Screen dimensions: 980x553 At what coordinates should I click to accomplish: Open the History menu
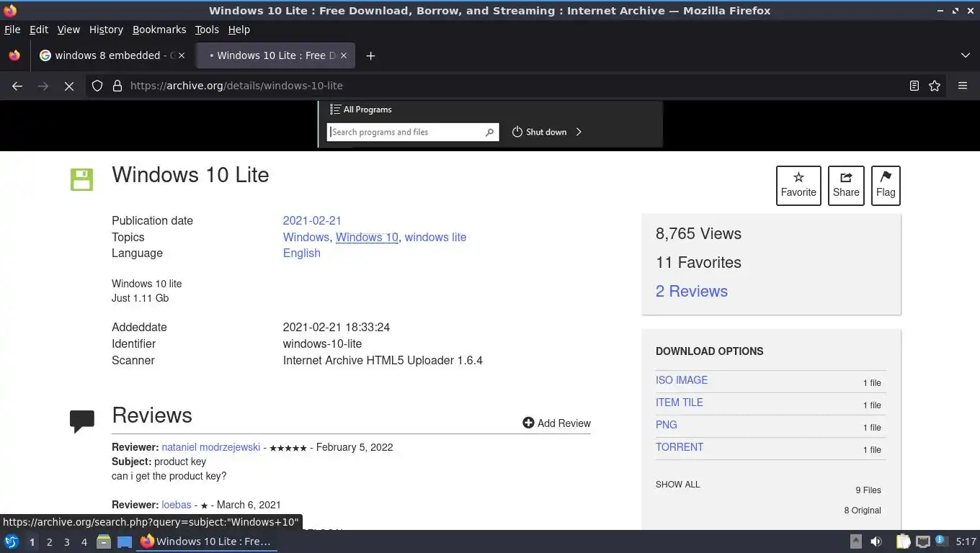tap(106, 30)
